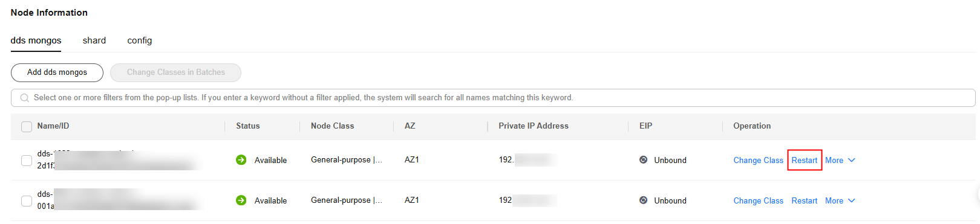Click the Unbound EIP icon in second row

point(644,200)
